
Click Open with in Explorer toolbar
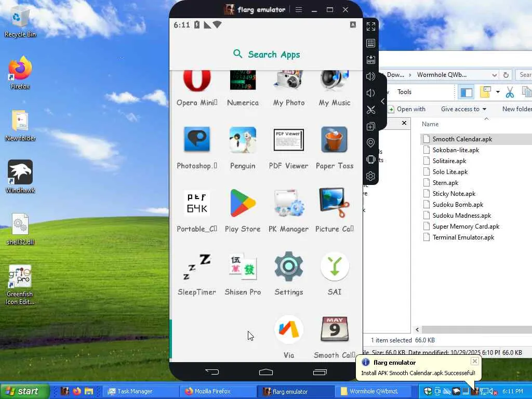tap(406, 109)
